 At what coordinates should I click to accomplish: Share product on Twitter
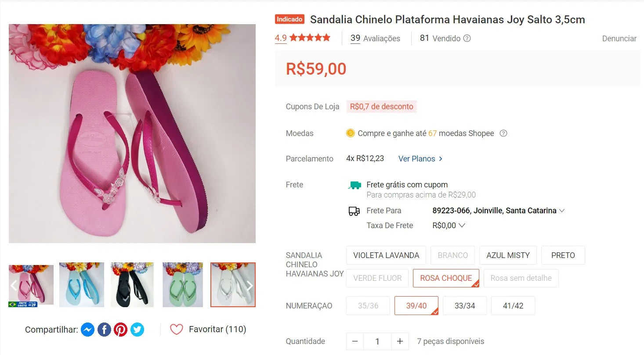137,330
